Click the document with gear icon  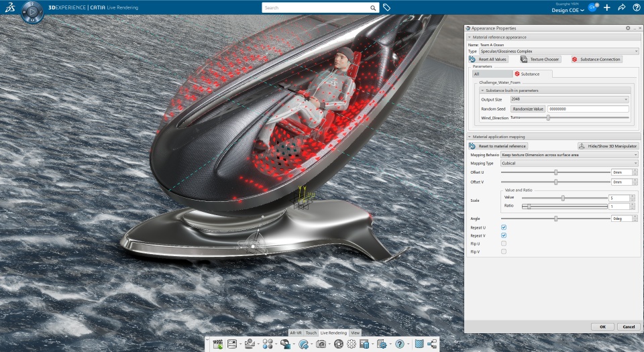coord(382,344)
